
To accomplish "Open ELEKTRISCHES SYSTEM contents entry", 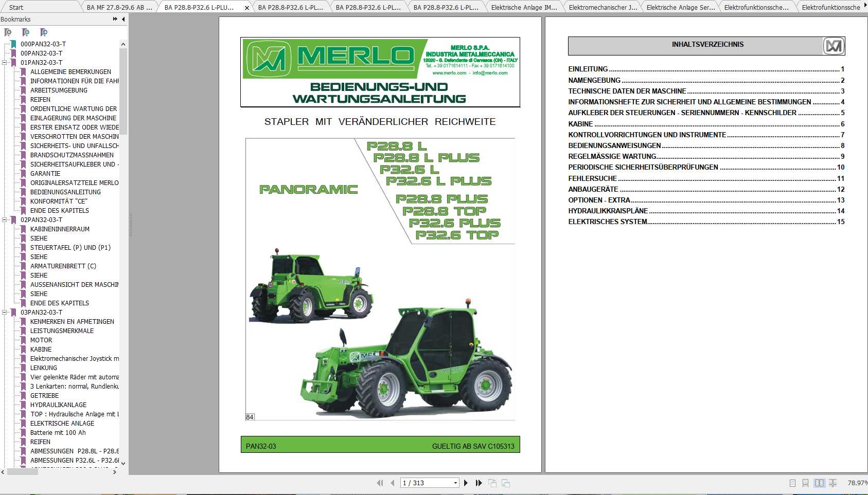I will [x=706, y=222].
